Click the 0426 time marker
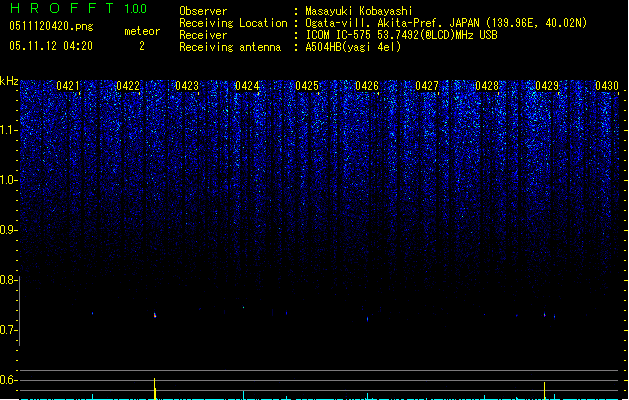Image resolution: width=629 pixels, height=400 pixels. coord(367,86)
